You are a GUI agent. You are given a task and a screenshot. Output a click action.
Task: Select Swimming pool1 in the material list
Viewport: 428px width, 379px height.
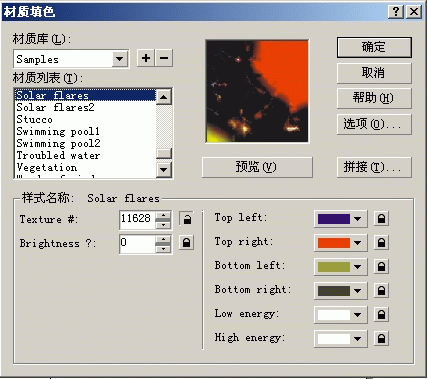(85, 131)
